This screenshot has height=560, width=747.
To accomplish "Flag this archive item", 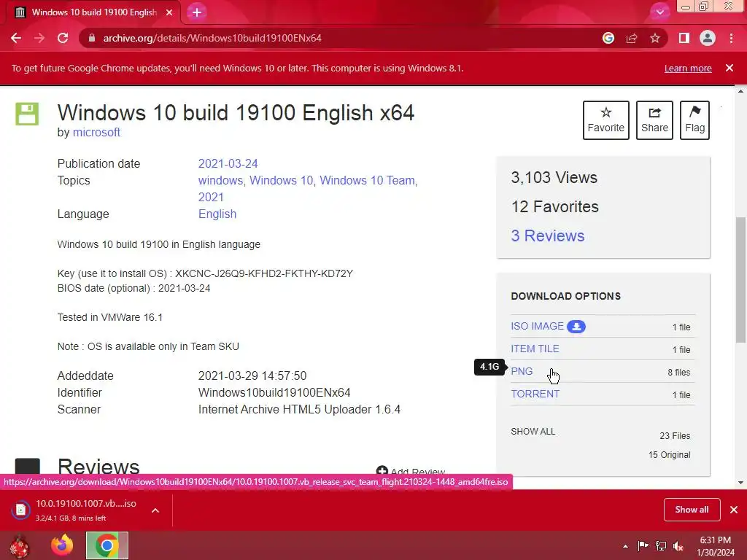I will (694, 120).
